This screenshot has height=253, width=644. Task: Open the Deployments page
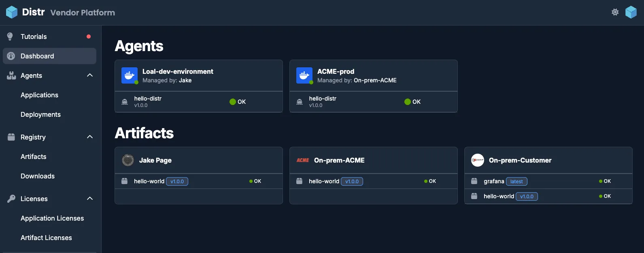40,114
